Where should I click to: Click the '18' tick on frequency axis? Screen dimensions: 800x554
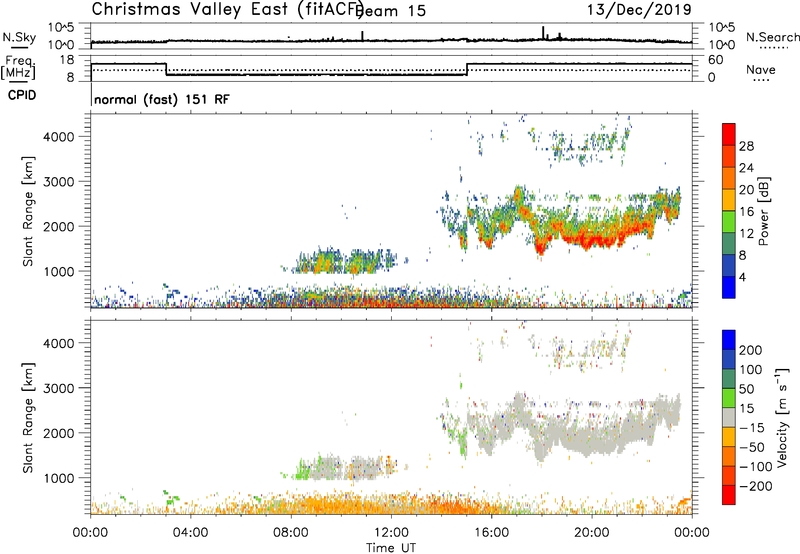(67, 60)
